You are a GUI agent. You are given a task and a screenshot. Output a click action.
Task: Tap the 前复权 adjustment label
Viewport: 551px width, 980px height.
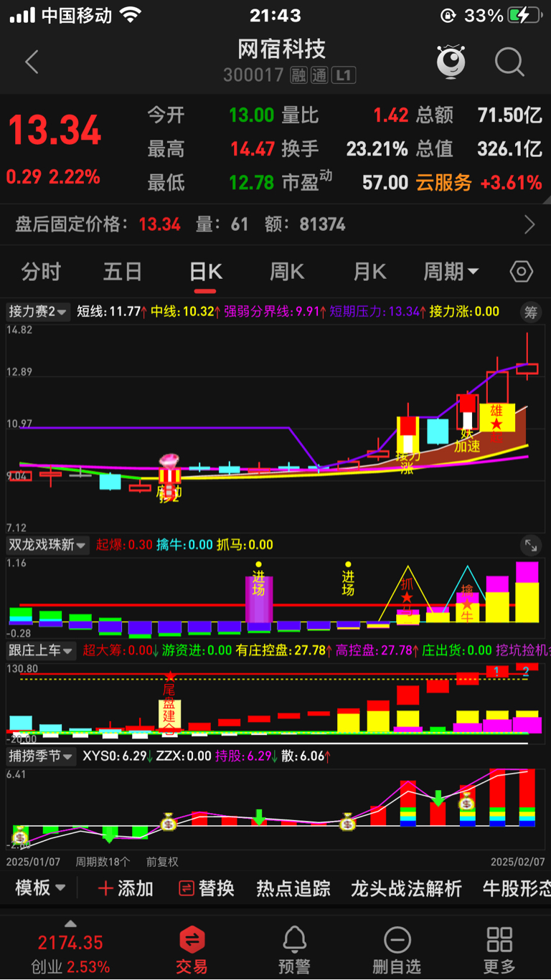coord(162,862)
